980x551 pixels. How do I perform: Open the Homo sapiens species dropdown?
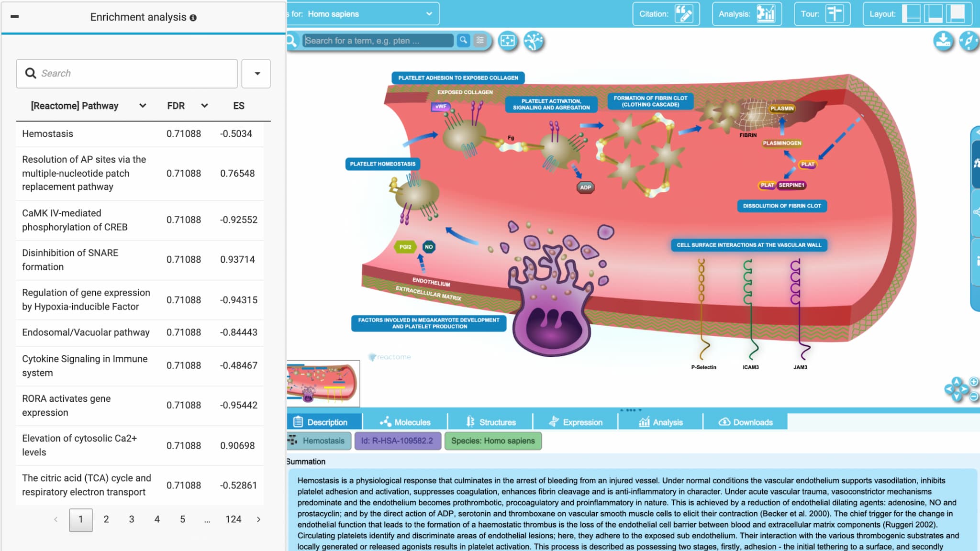(363, 14)
